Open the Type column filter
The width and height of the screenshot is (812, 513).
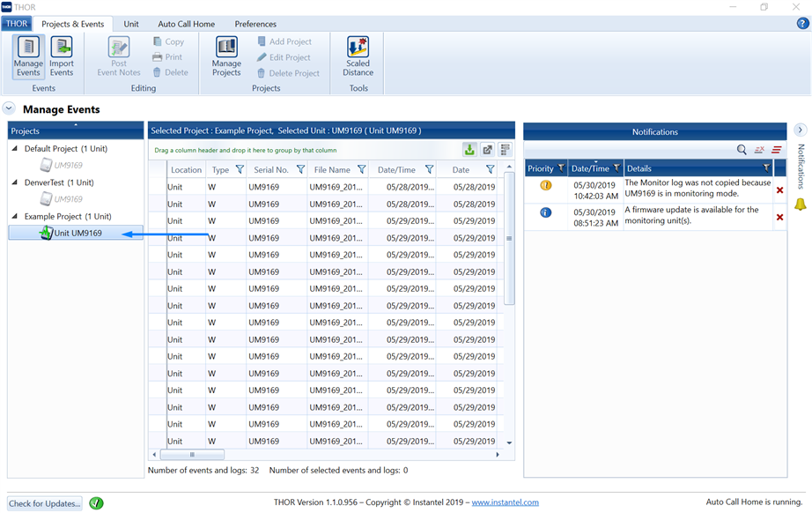240,170
